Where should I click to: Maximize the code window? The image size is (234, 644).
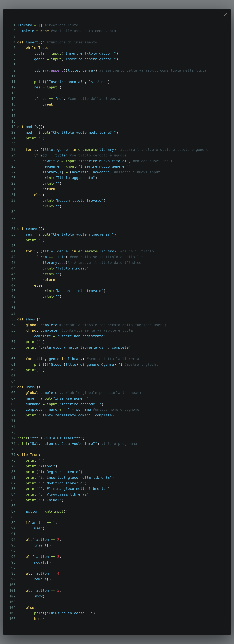[x=219, y=15]
